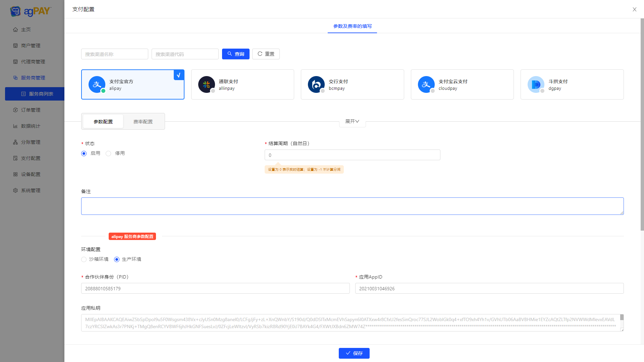644x362 pixels.
Task: Click the Alipay official channel logo
Action: coord(97,84)
